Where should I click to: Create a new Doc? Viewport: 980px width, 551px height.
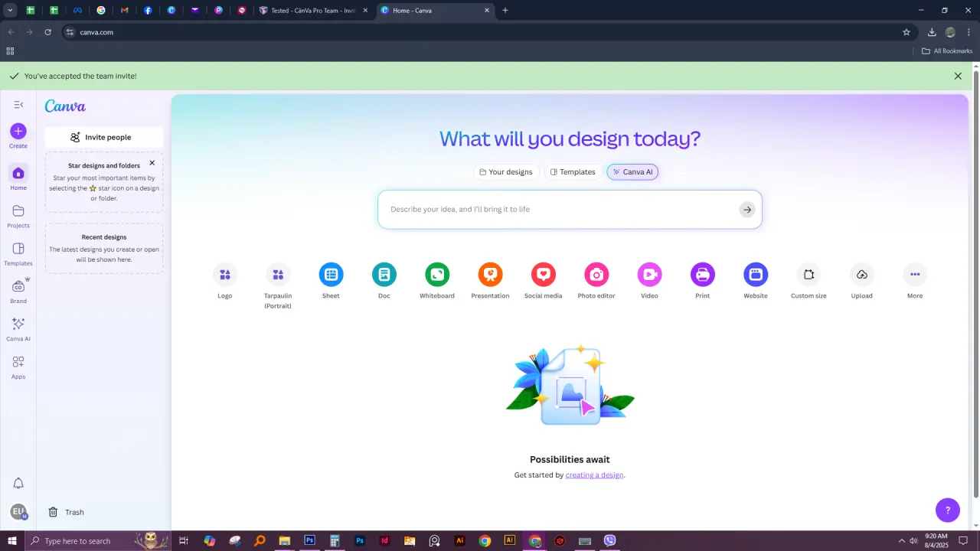point(384,281)
